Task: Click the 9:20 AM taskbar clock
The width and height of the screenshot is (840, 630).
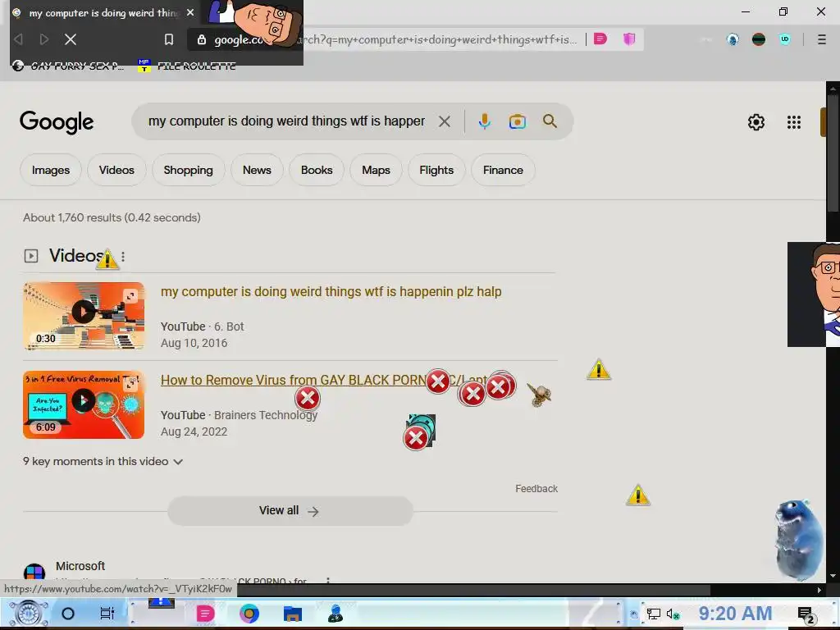Action: 735,614
